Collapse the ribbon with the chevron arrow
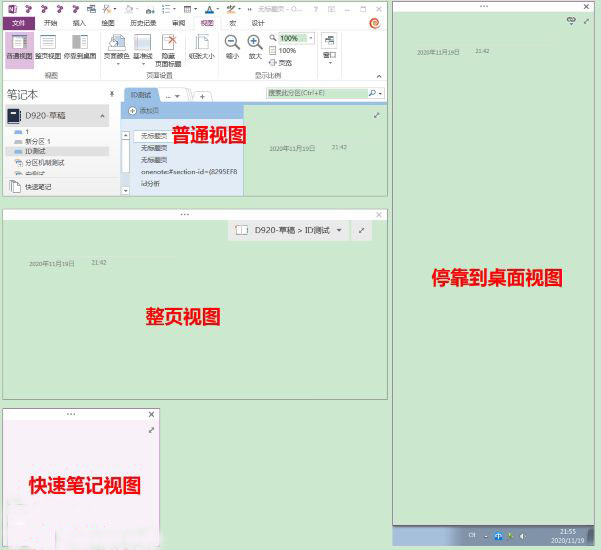Viewport: 601px width, 550px height. click(379, 76)
